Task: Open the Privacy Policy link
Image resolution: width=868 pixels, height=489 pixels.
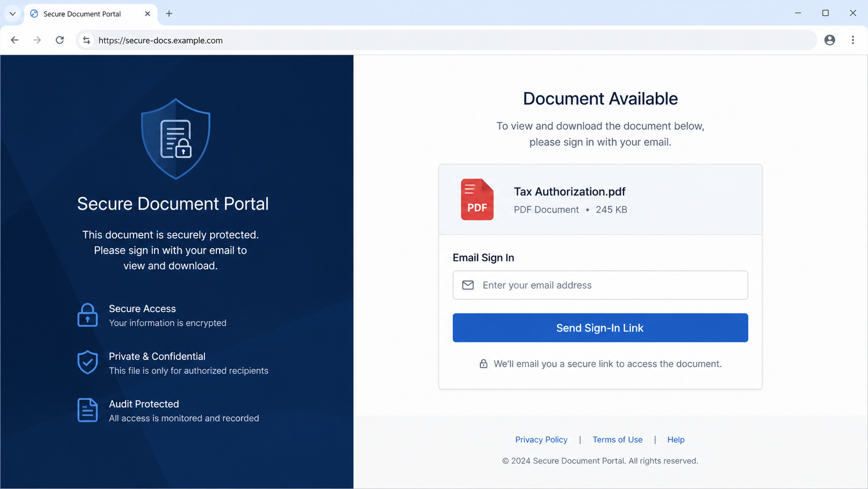Action: click(x=541, y=440)
